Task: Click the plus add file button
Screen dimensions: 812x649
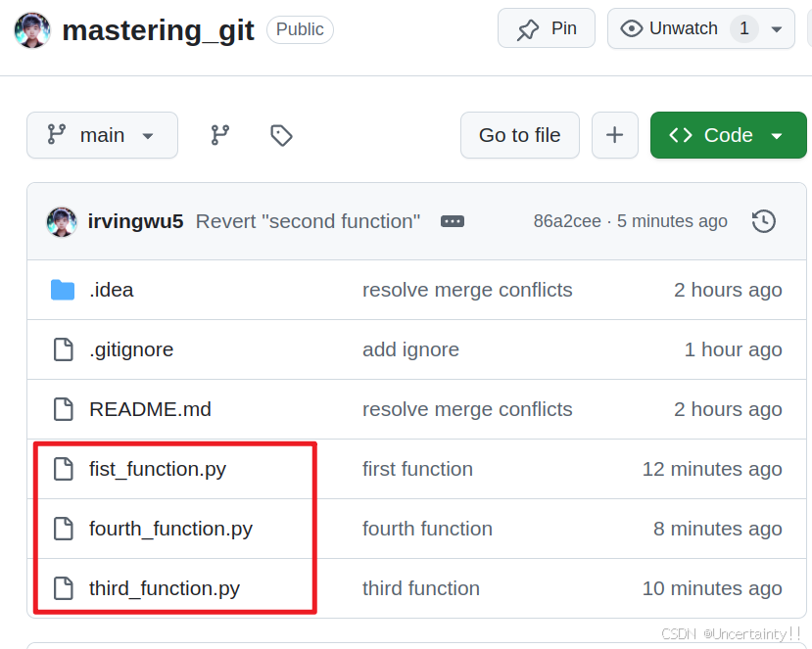Action: (615, 135)
